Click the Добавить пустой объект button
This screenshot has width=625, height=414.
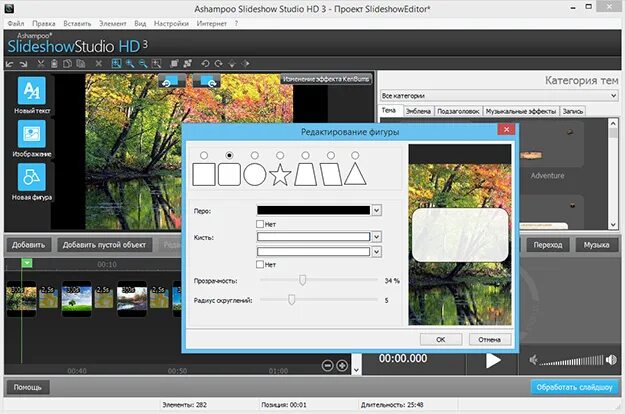click(104, 245)
